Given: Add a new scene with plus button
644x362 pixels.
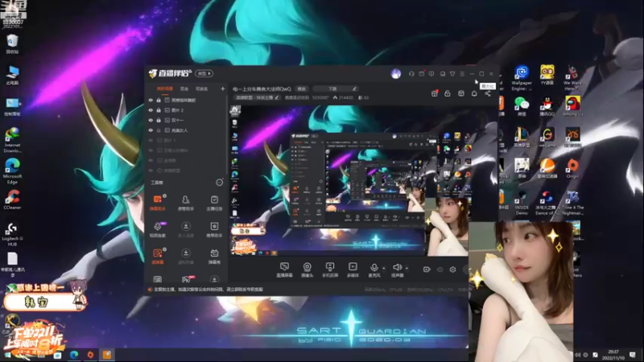Looking at the screenshot, I should (x=223, y=88).
